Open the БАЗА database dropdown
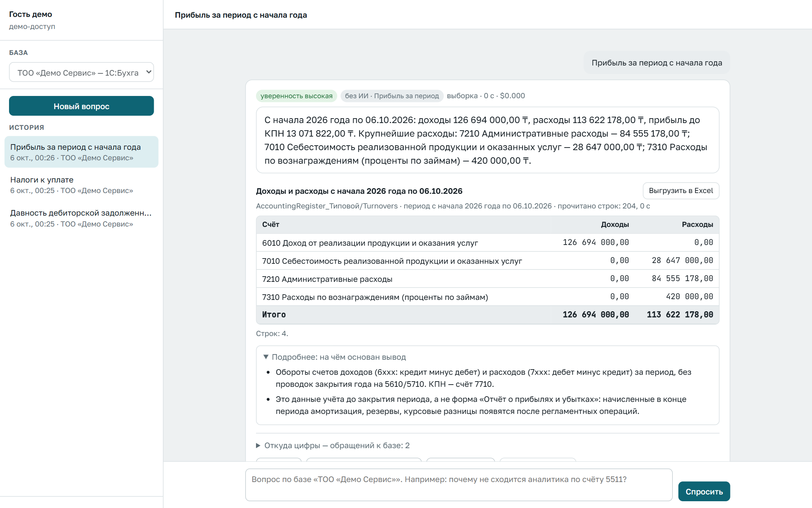The width and height of the screenshot is (812, 508). click(x=81, y=72)
